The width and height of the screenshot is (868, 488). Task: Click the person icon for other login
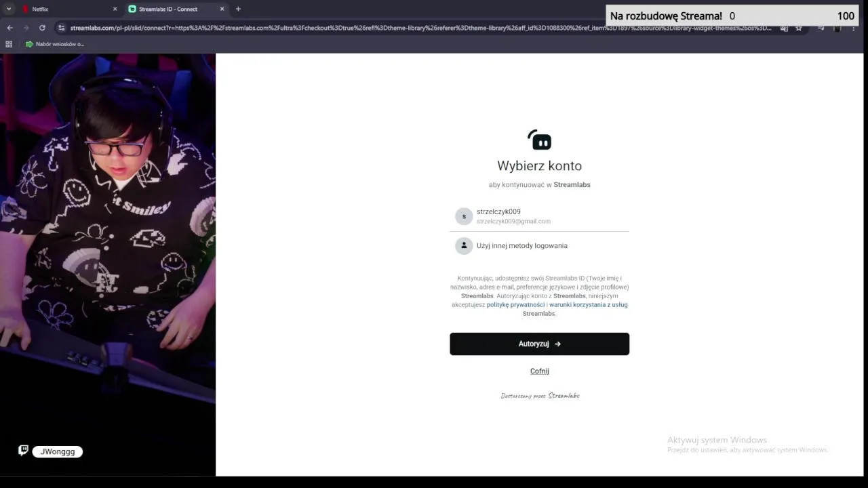tap(464, 245)
